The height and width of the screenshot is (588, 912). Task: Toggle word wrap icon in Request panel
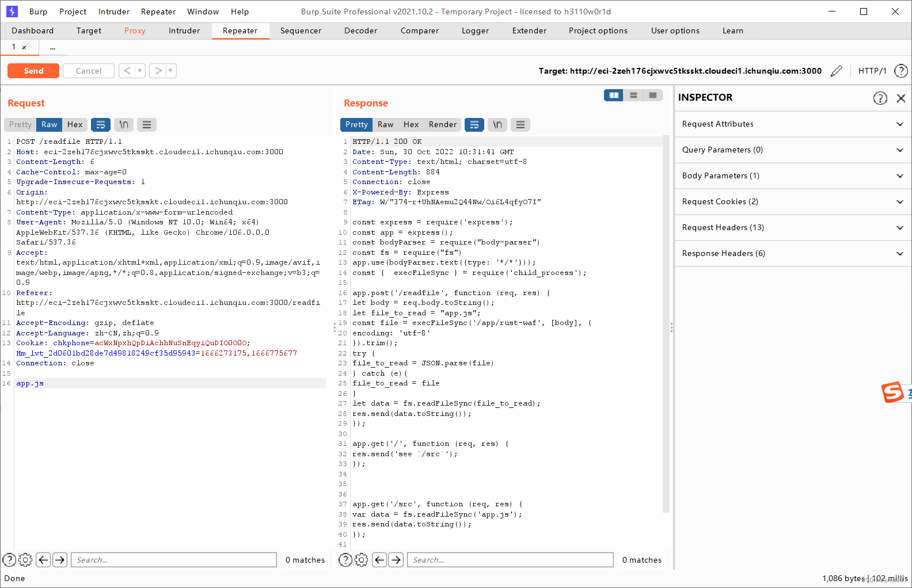101,124
